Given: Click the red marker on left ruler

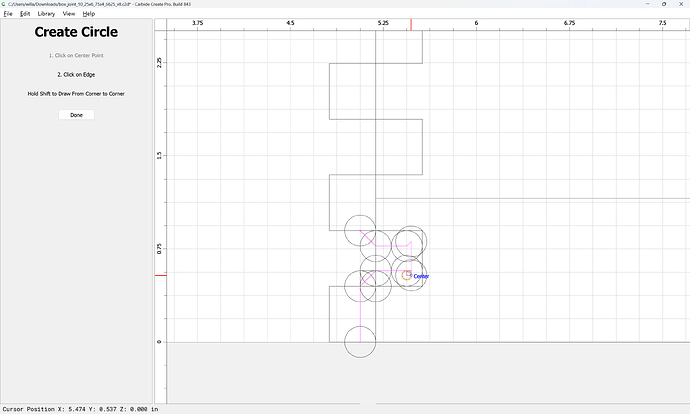Looking at the screenshot, I should (x=161, y=275).
